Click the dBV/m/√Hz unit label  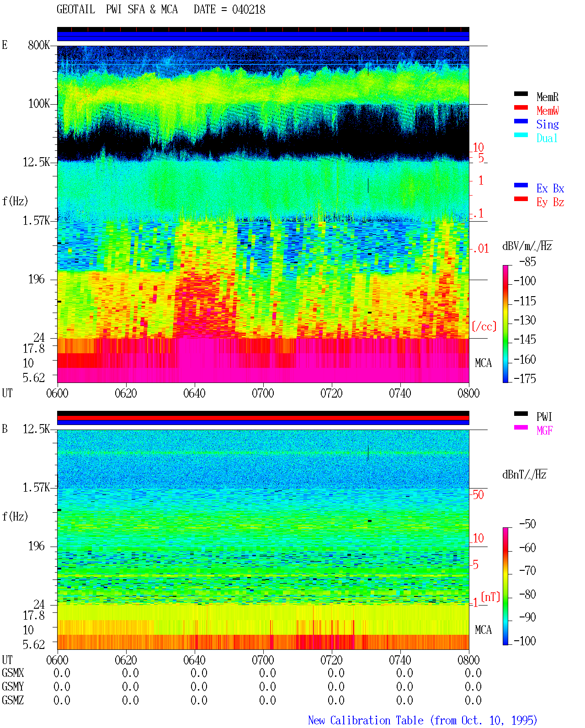(527, 246)
